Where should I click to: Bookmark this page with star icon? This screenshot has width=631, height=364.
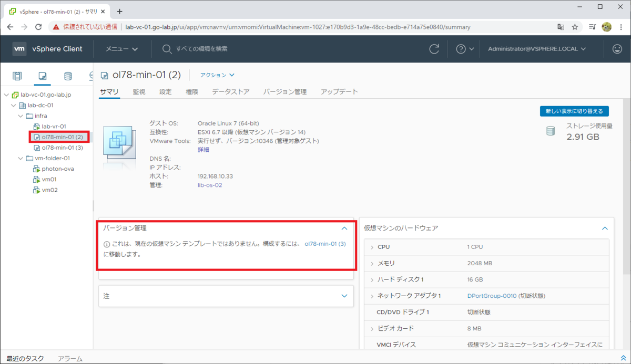pos(575,27)
